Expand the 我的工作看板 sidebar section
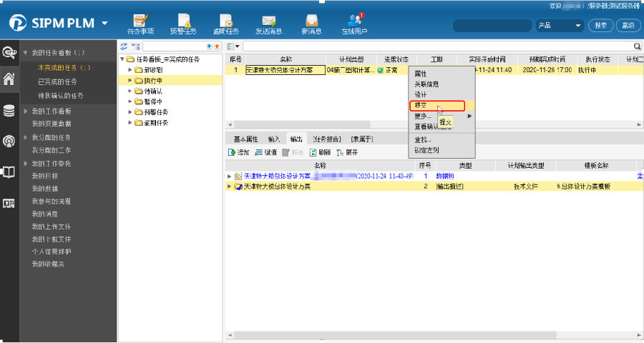The image size is (644, 343). pyautogui.click(x=26, y=111)
